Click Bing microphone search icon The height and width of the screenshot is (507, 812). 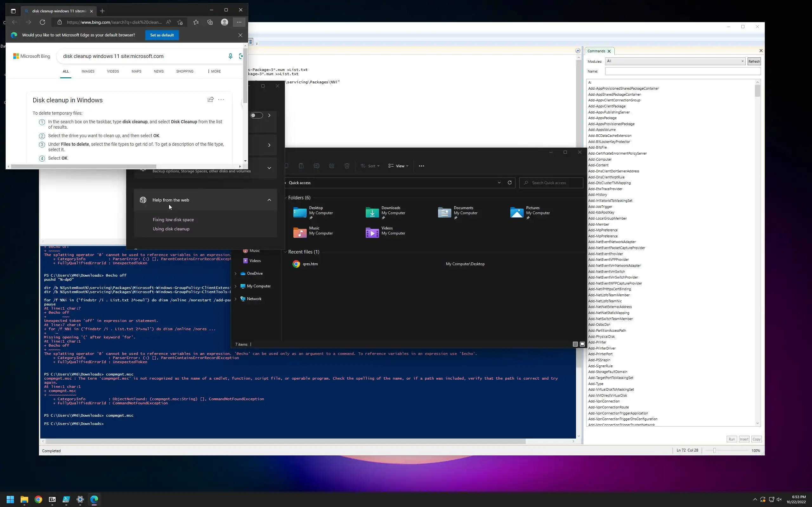pos(230,56)
